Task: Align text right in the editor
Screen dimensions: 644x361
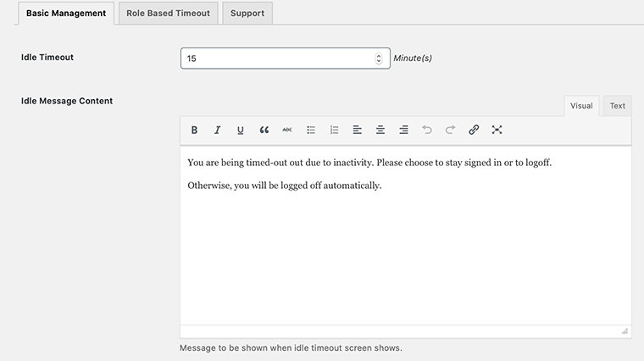Action: pos(403,131)
